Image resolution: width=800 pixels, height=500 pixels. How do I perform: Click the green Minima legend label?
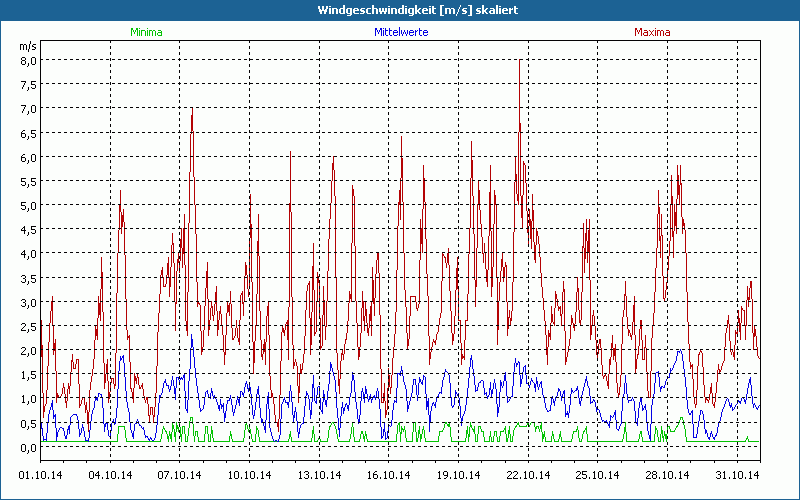click(146, 32)
